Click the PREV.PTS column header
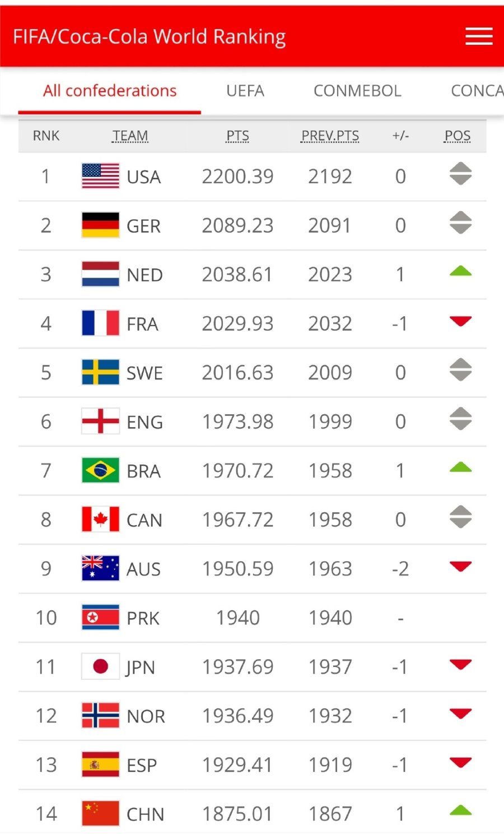 (x=330, y=136)
